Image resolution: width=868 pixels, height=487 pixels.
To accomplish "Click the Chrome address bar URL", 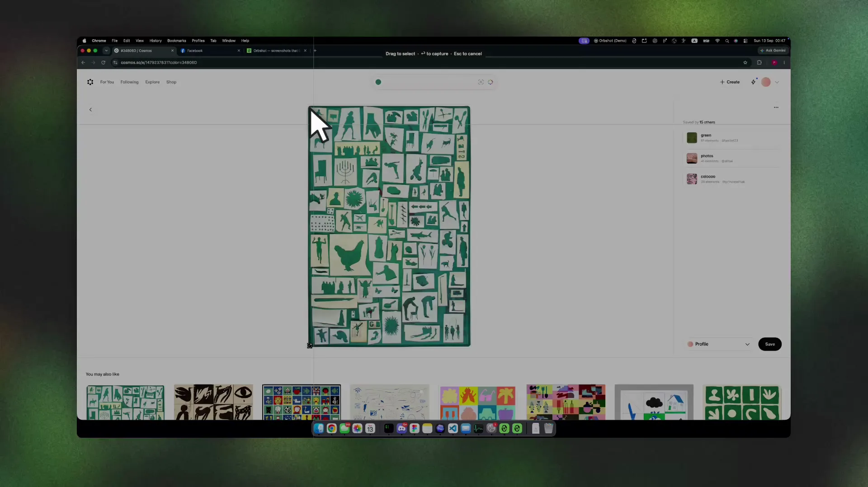I will 159,63.
